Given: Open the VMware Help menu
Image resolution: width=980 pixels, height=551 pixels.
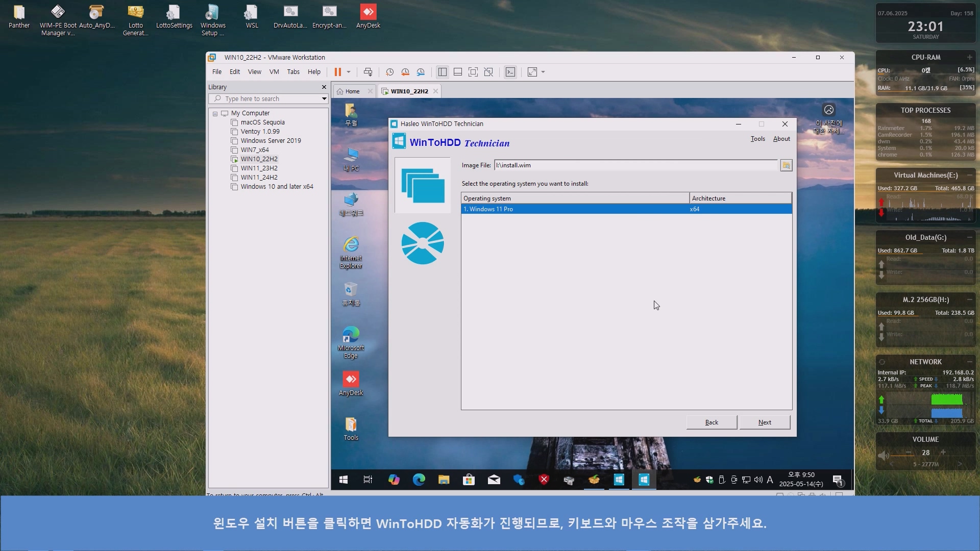Looking at the screenshot, I should tap(314, 72).
